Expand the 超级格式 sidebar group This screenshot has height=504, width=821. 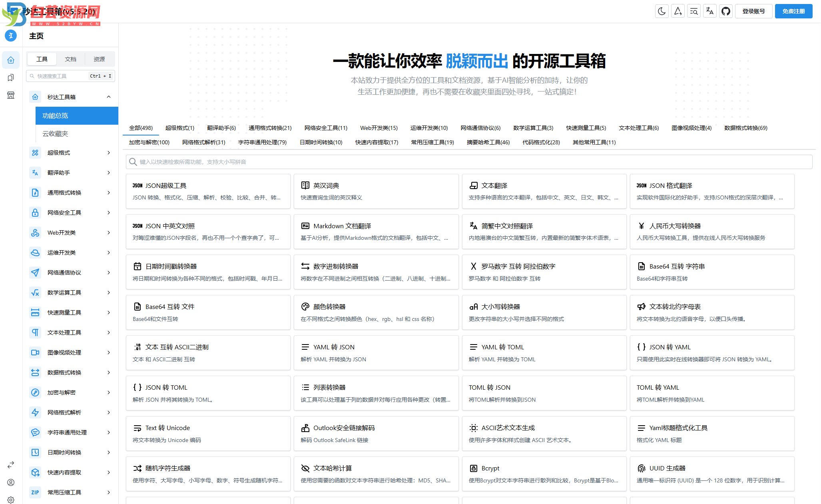pos(70,153)
